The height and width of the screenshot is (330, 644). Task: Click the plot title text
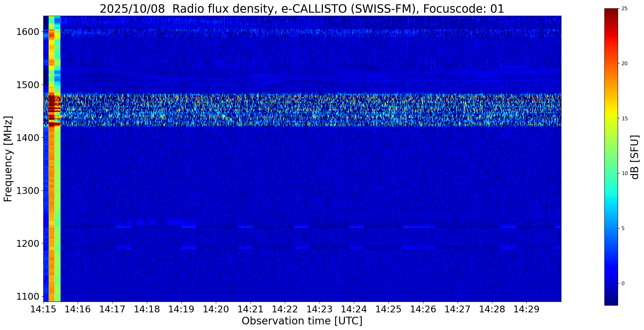302,9
